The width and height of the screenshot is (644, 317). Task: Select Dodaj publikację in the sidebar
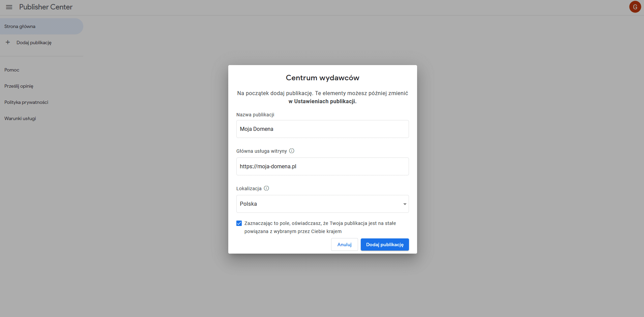[x=34, y=42]
